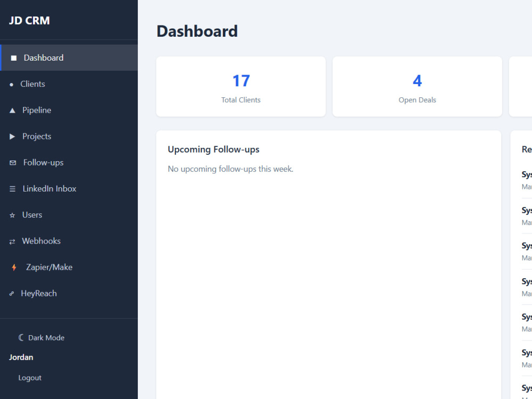
Task: Open the Pipeline section
Action: (x=69, y=110)
